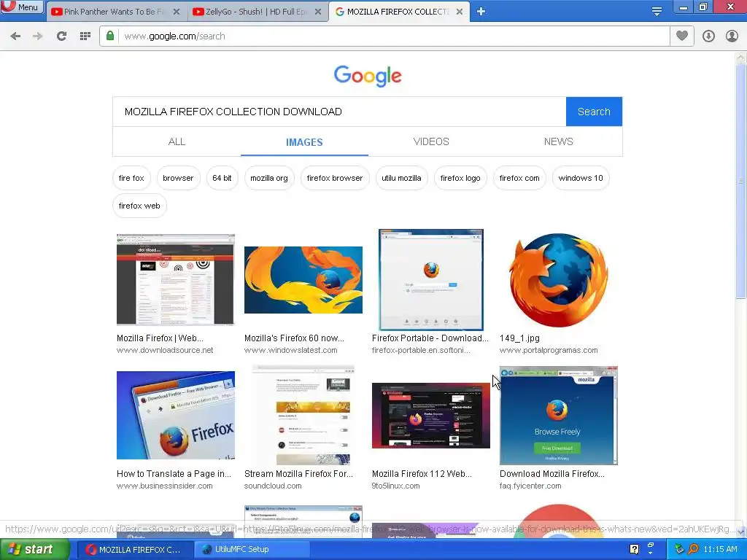Click the green padlock security icon
Viewport: 747px width, 560px height.
point(110,36)
